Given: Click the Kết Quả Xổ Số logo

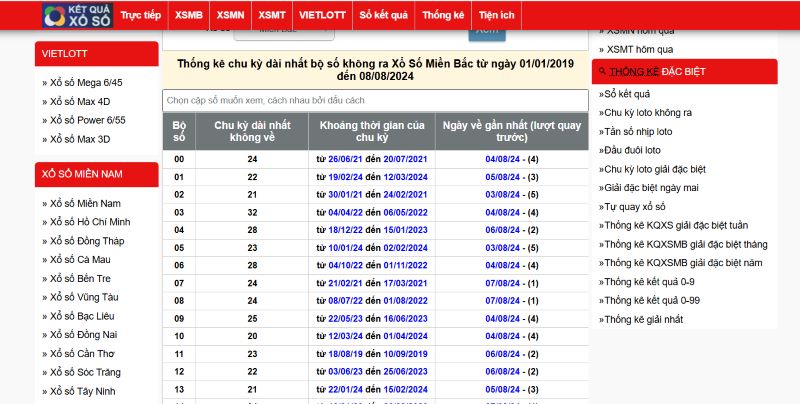Looking at the screenshot, I should pos(77,16).
